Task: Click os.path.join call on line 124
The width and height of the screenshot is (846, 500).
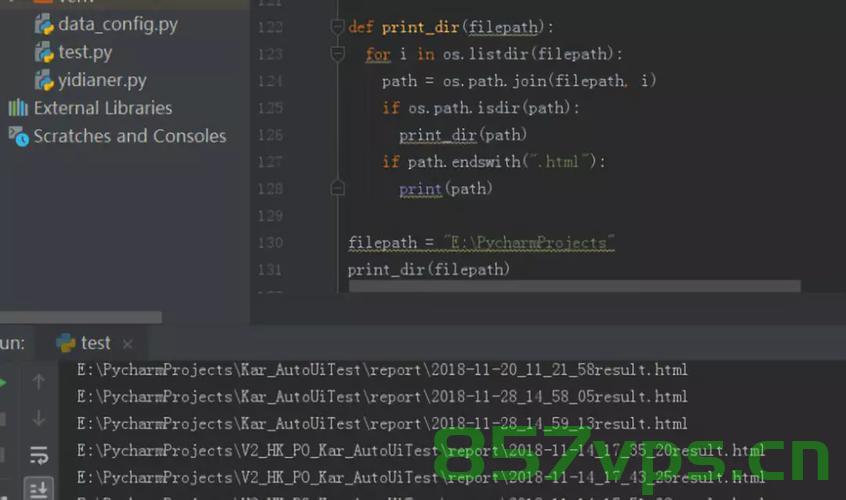Action: tap(549, 81)
